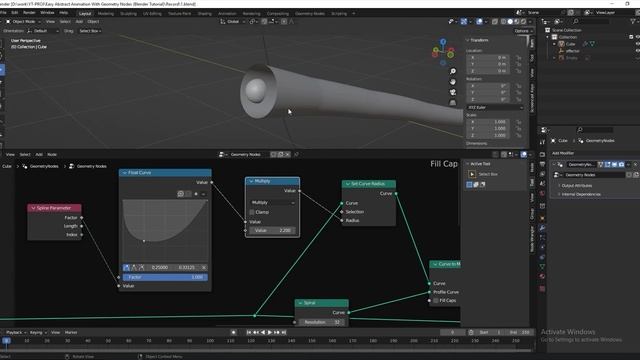The image size is (640, 360).
Task: Click the Select Box drag mode button
Action: pos(89,31)
